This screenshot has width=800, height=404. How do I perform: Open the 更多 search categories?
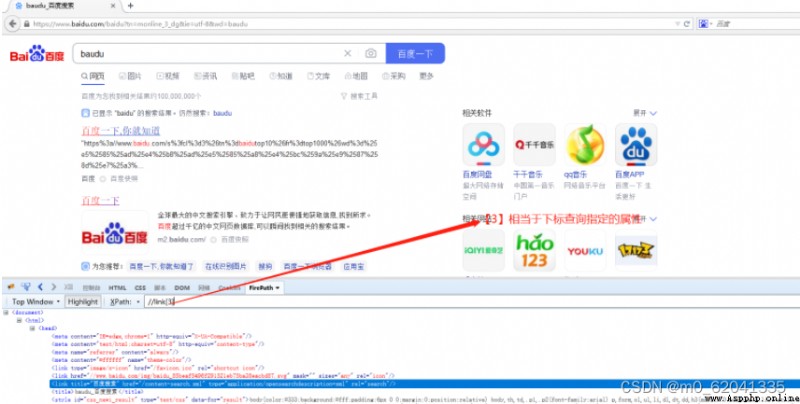[x=427, y=76]
